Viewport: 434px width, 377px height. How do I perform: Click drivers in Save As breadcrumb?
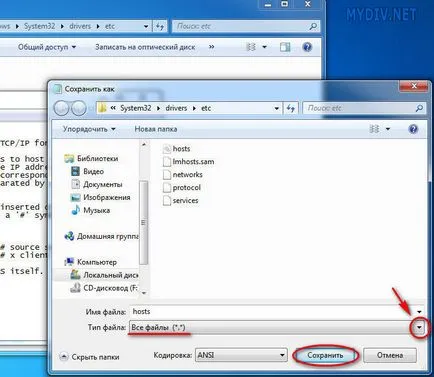pyautogui.click(x=176, y=108)
